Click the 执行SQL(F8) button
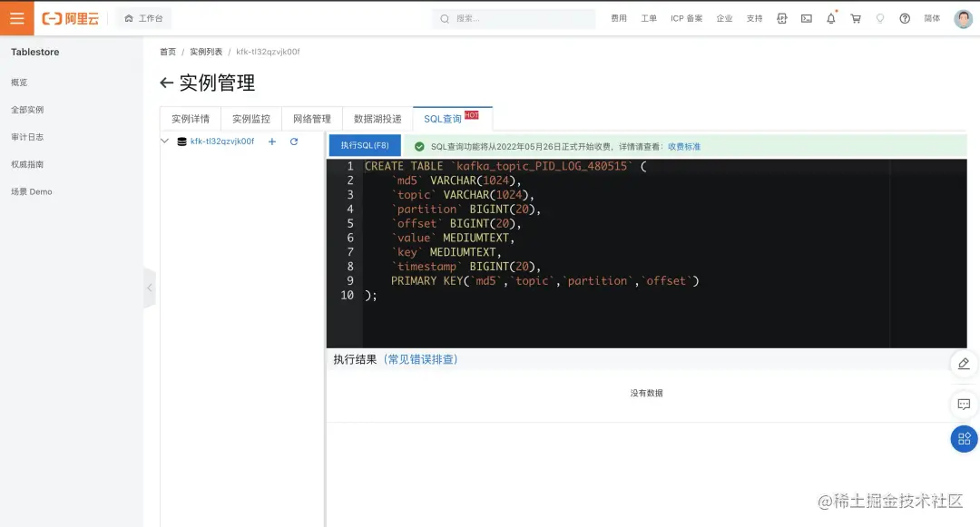This screenshot has height=527, width=980. pos(365,145)
